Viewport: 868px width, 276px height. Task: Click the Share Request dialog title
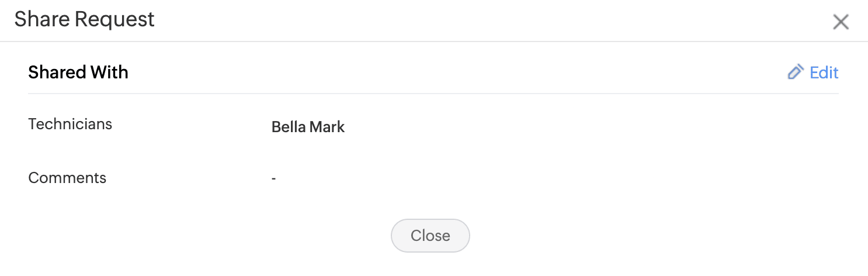click(84, 19)
